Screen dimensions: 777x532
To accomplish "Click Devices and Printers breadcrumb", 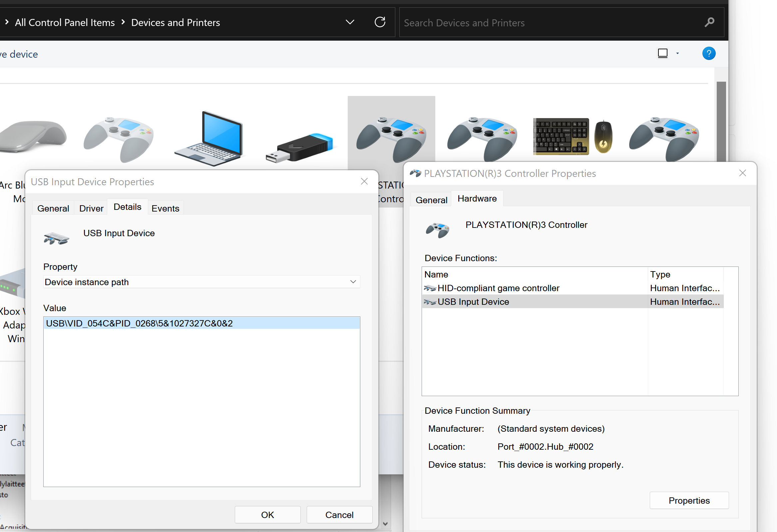I will 176,22.
